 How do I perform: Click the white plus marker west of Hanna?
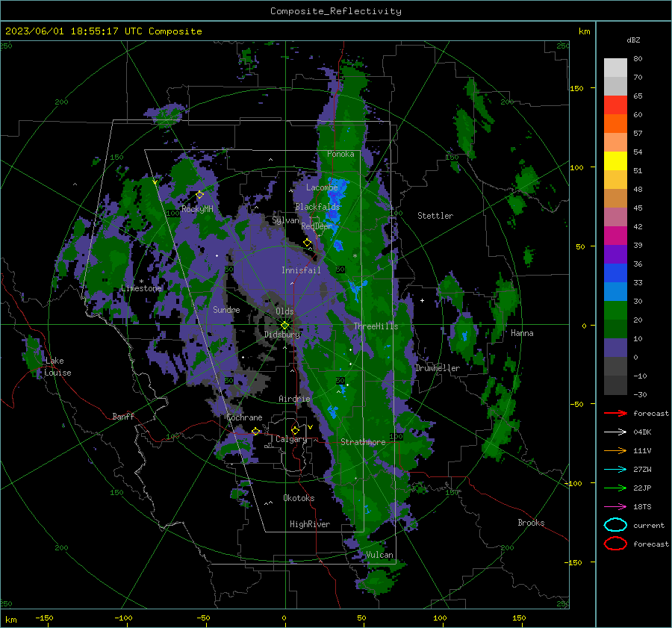[422, 300]
